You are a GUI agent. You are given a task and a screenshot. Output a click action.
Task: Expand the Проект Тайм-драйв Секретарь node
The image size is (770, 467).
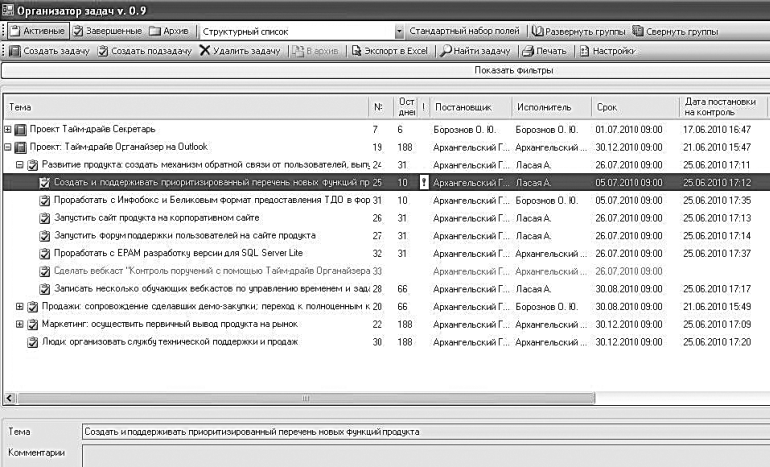point(7,129)
